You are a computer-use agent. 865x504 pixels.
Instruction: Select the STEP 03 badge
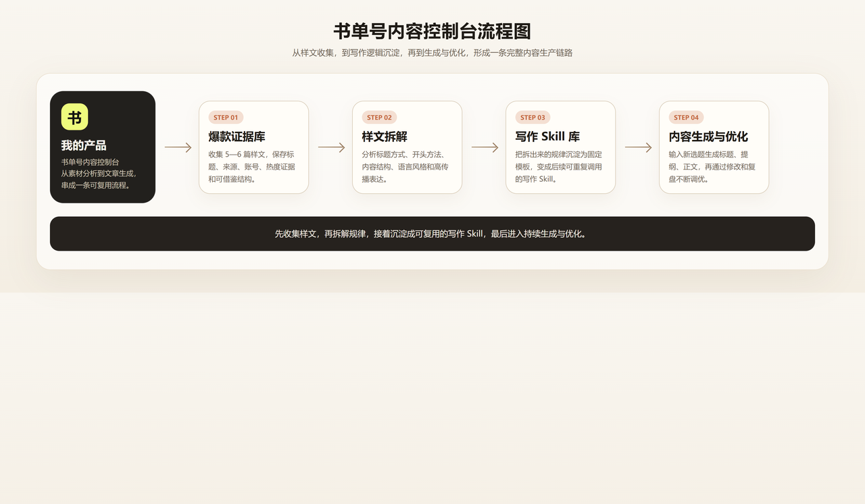click(533, 118)
